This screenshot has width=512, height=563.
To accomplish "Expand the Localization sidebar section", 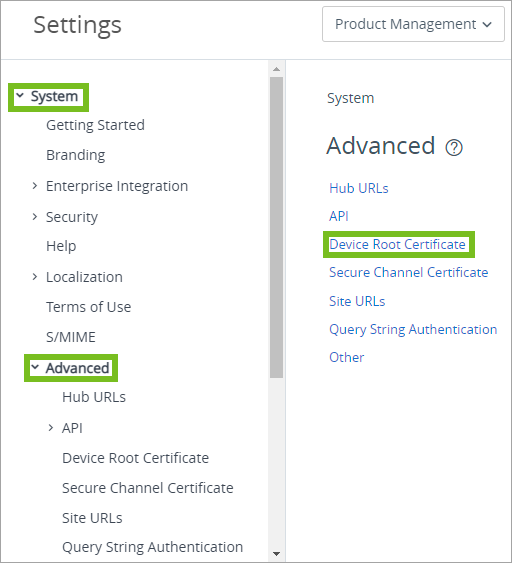I will click(34, 276).
